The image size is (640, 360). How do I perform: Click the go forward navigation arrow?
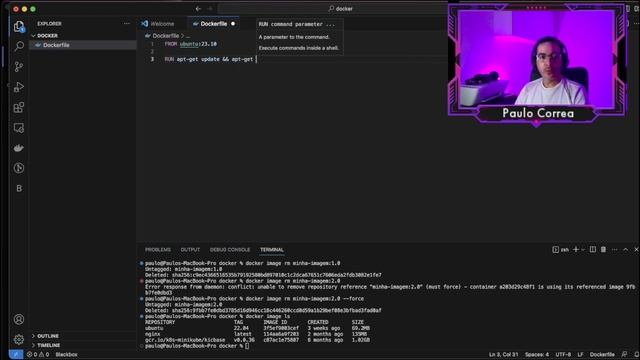(210, 9)
